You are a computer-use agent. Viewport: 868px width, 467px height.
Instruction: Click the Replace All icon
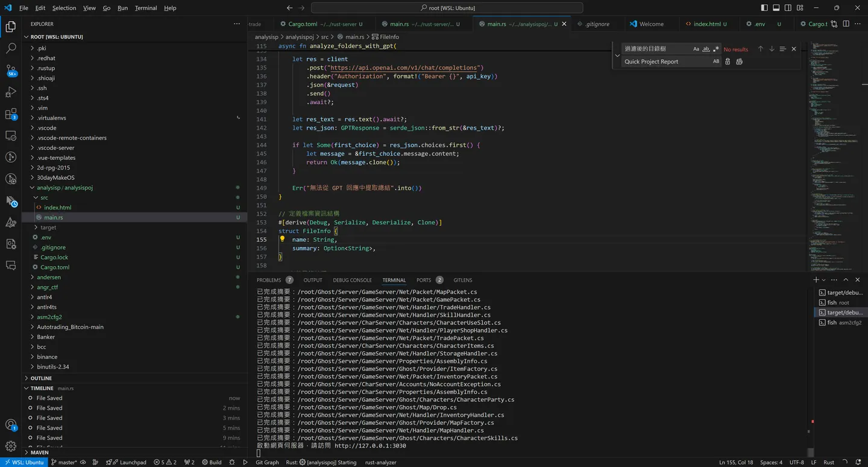[x=740, y=62]
